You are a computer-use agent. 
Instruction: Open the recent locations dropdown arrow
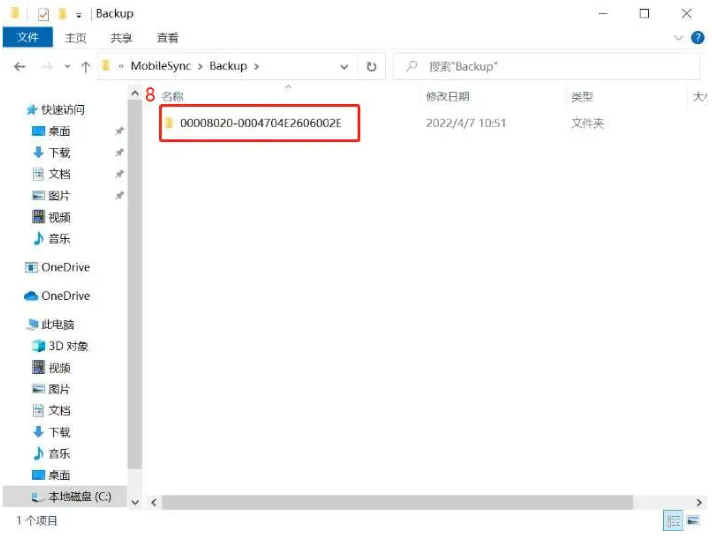(x=67, y=67)
